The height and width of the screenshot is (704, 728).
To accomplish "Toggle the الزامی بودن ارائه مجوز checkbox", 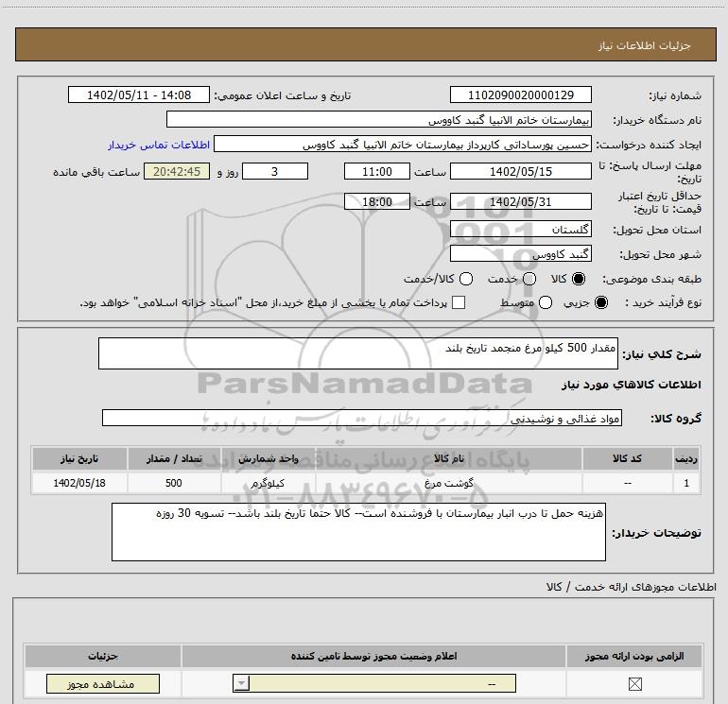I will (x=634, y=683).
